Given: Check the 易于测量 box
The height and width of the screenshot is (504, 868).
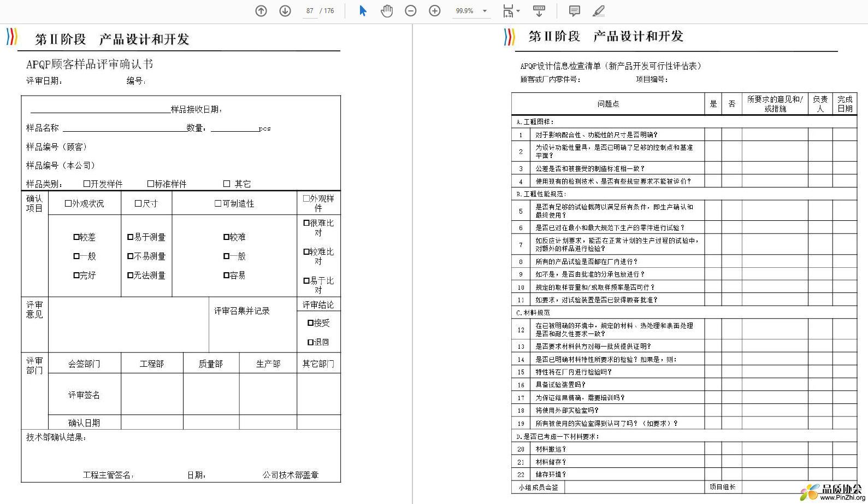Looking at the screenshot, I should tap(130, 237).
